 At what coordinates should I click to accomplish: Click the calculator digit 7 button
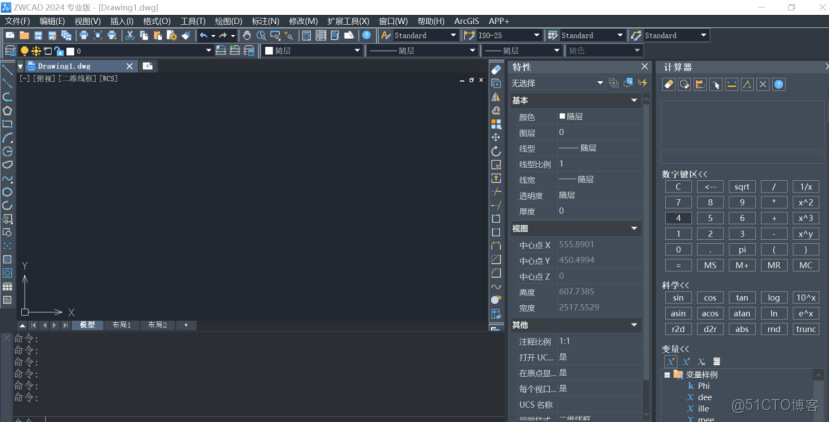click(678, 202)
